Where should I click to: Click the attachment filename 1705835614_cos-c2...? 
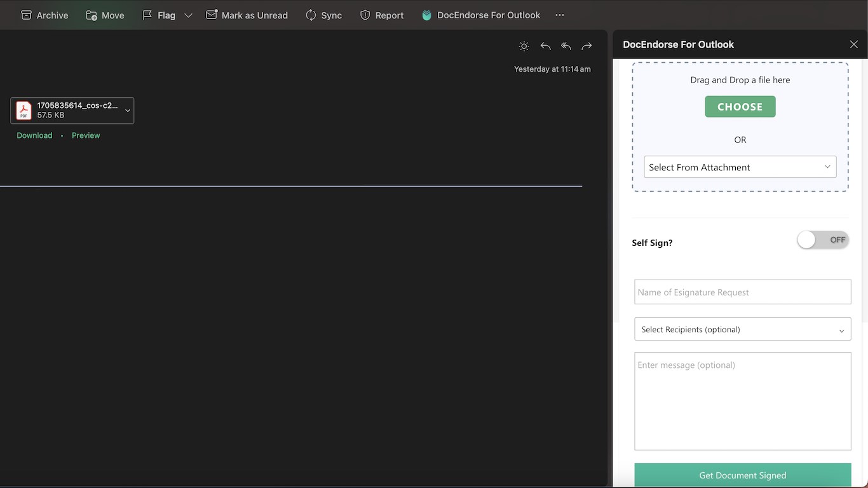tap(78, 105)
